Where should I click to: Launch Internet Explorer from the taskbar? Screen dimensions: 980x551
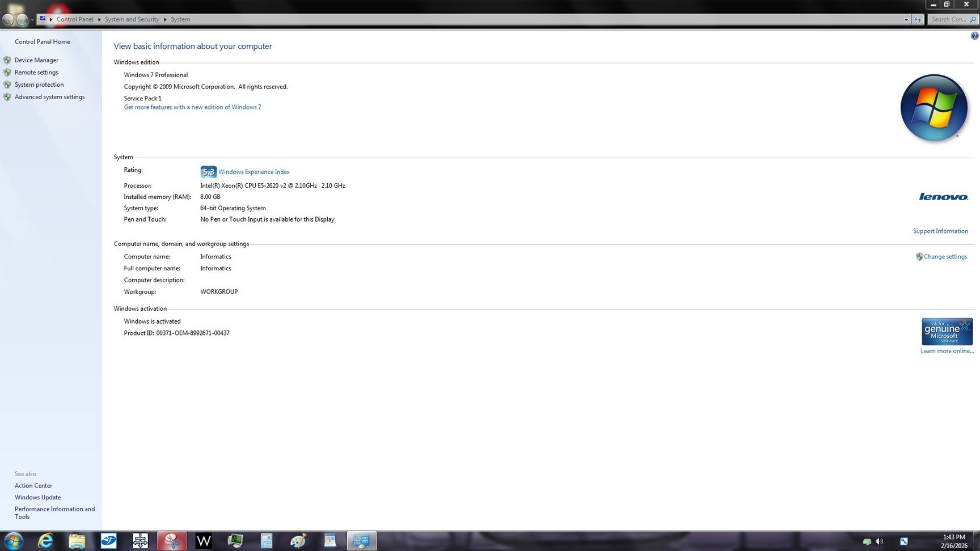pyautogui.click(x=45, y=541)
